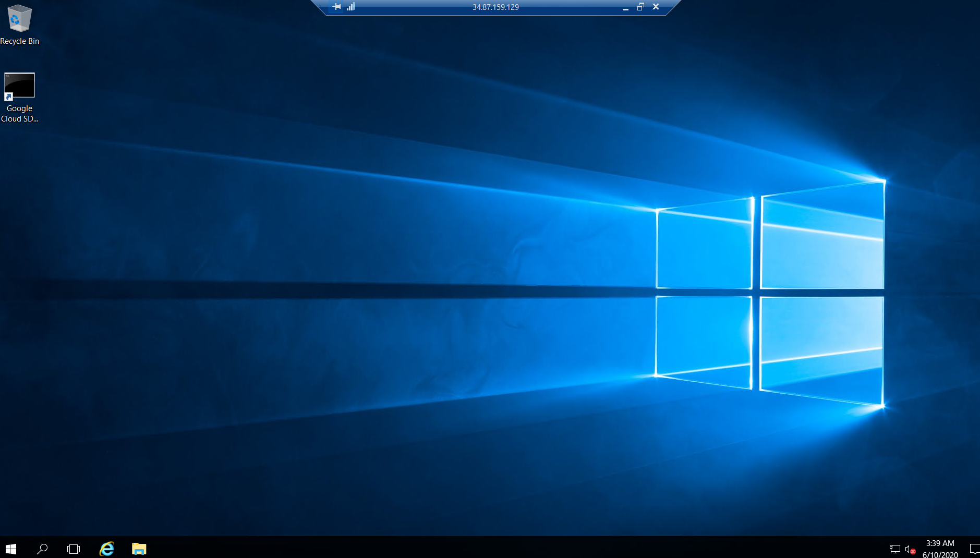The width and height of the screenshot is (980, 558).
Task: Open the Action Center notifications icon
Action: tap(973, 549)
